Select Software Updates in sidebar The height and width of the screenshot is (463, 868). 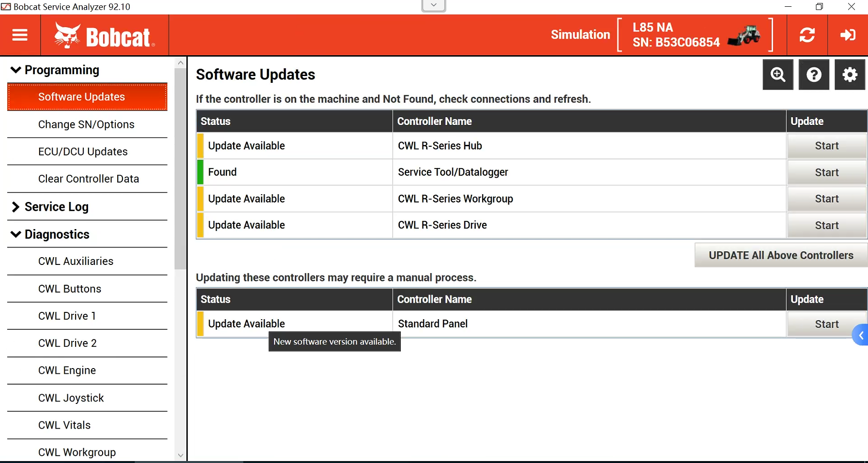[x=87, y=97]
